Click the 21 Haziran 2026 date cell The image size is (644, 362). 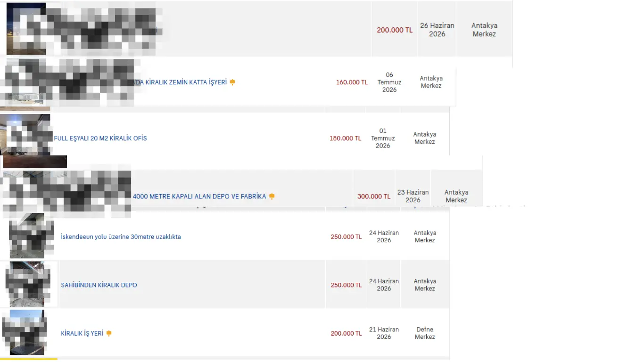coord(384,333)
